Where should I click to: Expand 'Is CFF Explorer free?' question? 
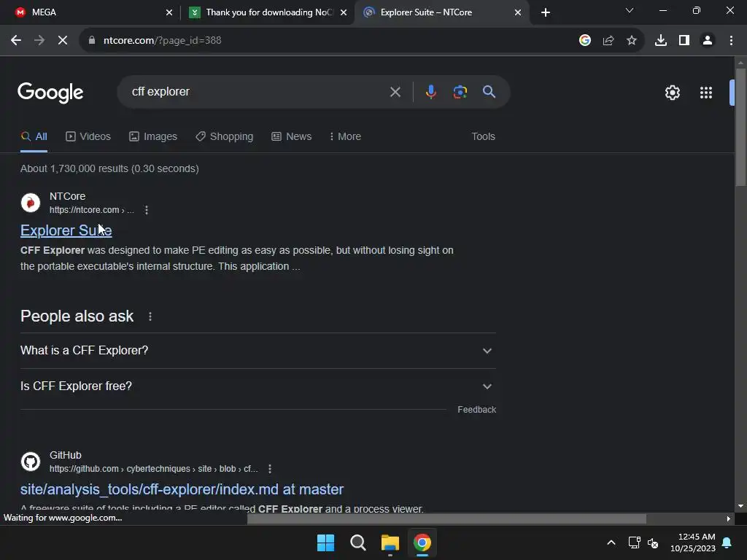point(258,386)
